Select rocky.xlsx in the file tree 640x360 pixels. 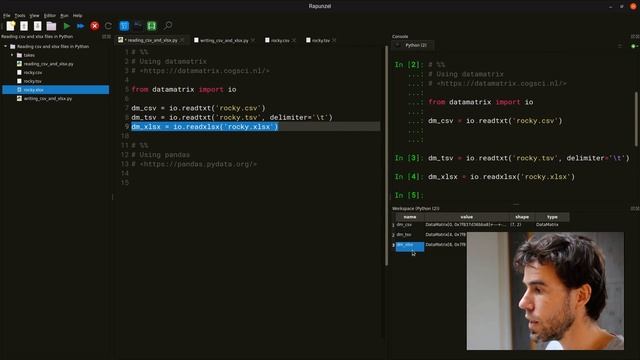click(x=56, y=90)
